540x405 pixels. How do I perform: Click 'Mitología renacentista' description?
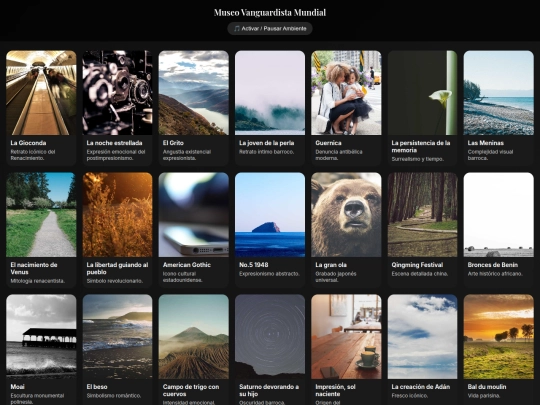[x=38, y=281]
